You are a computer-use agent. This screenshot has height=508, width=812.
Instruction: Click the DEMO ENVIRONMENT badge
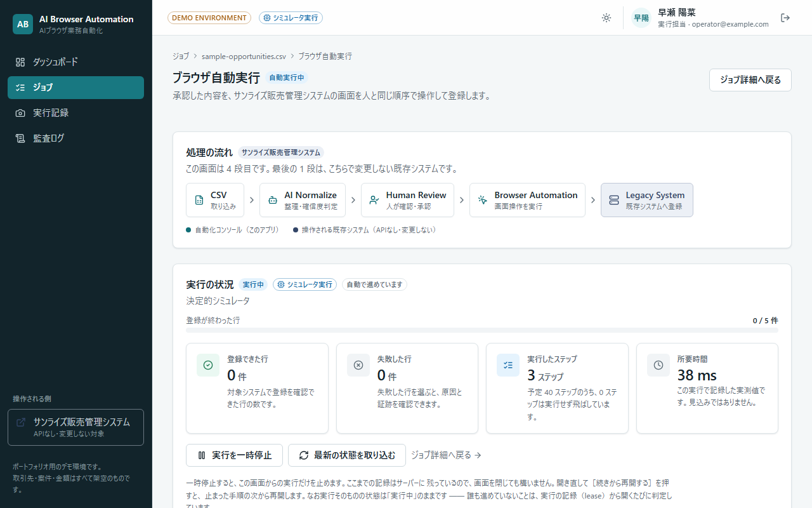coord(209,18)
